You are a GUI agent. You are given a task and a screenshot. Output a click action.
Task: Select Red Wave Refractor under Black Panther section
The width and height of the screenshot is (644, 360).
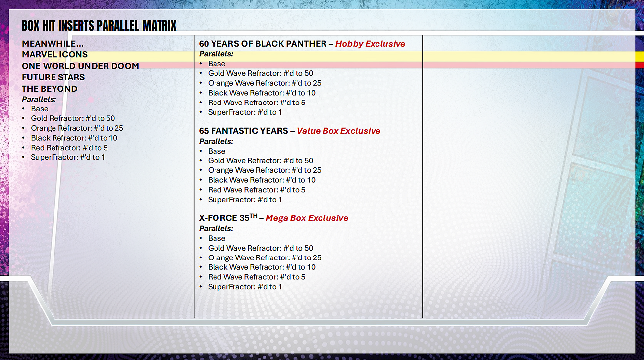(257, 103)
